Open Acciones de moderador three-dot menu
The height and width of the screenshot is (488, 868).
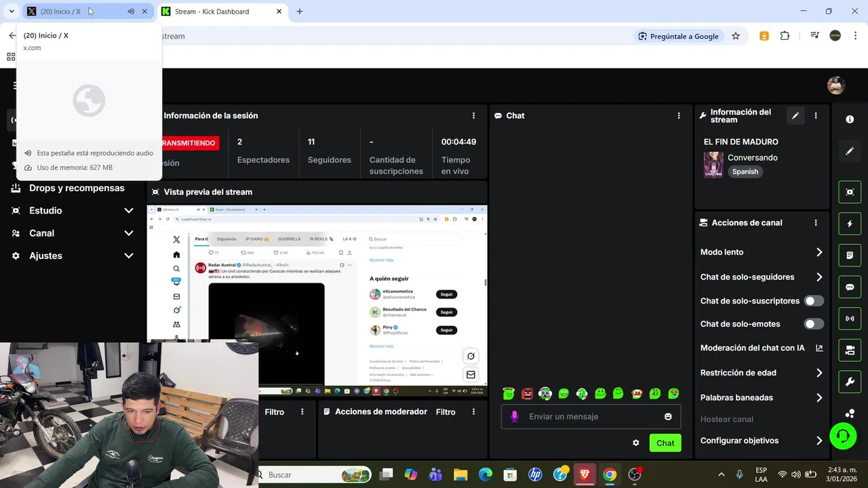[473, 412]
